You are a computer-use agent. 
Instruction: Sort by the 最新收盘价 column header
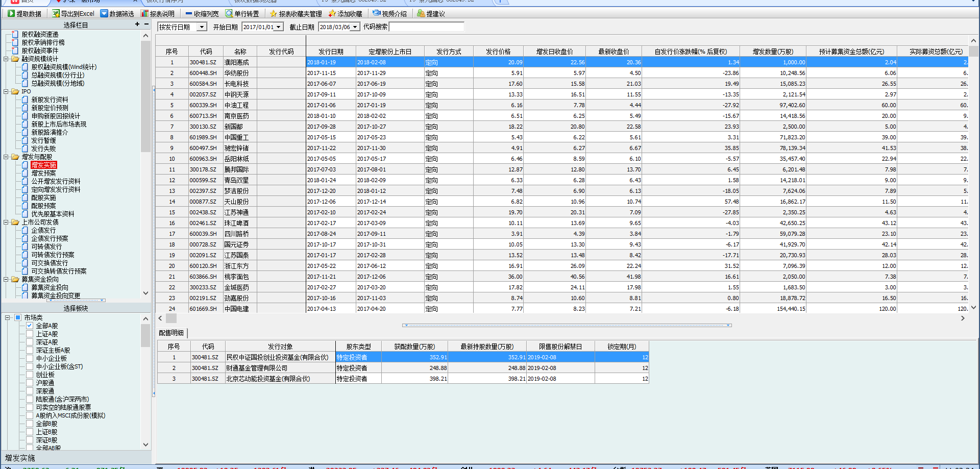614,52
